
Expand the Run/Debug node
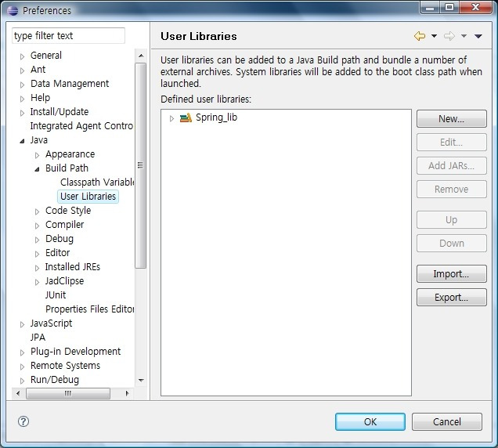click(x=22, y=381)
